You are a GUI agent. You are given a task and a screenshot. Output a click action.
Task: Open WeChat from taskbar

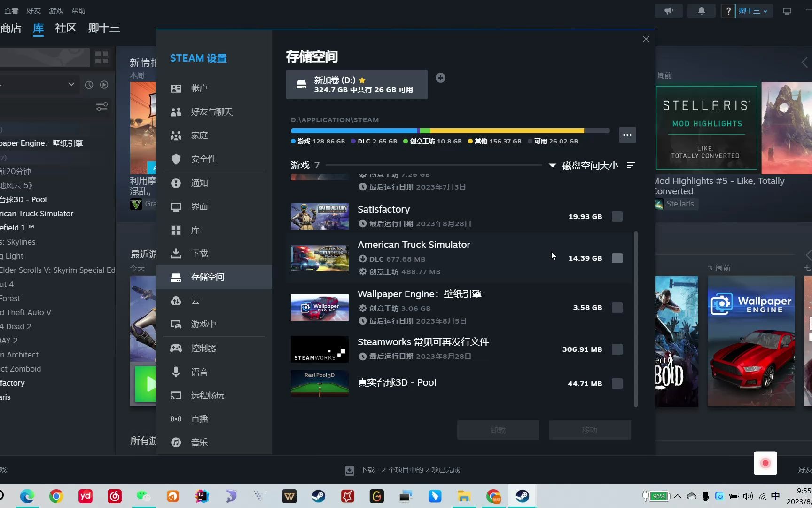coord(143,496)
